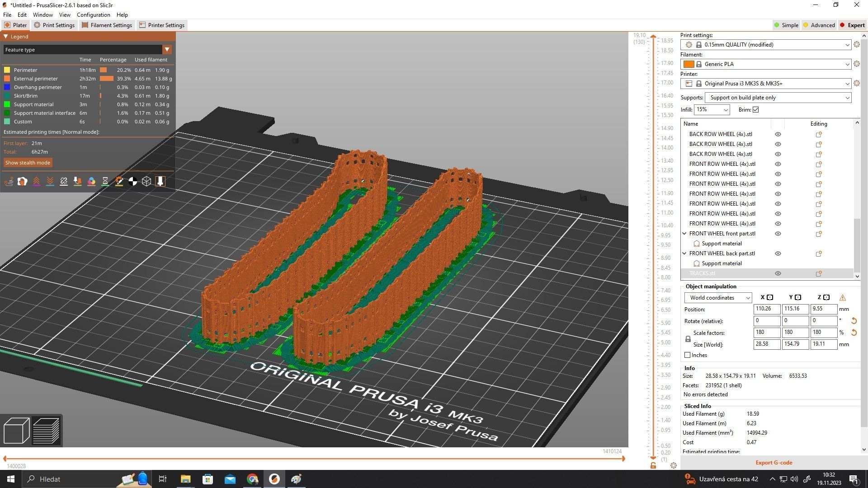Toggle External perimeter orange swatch in legend
Viewport: 868px width, 488px height.
(x=7, y=79)
